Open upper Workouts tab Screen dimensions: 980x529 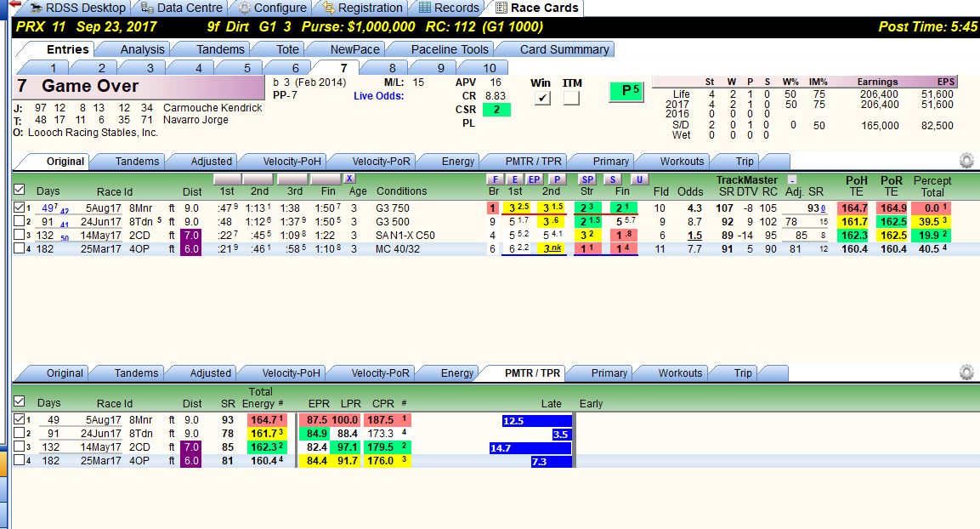[682, 162]
